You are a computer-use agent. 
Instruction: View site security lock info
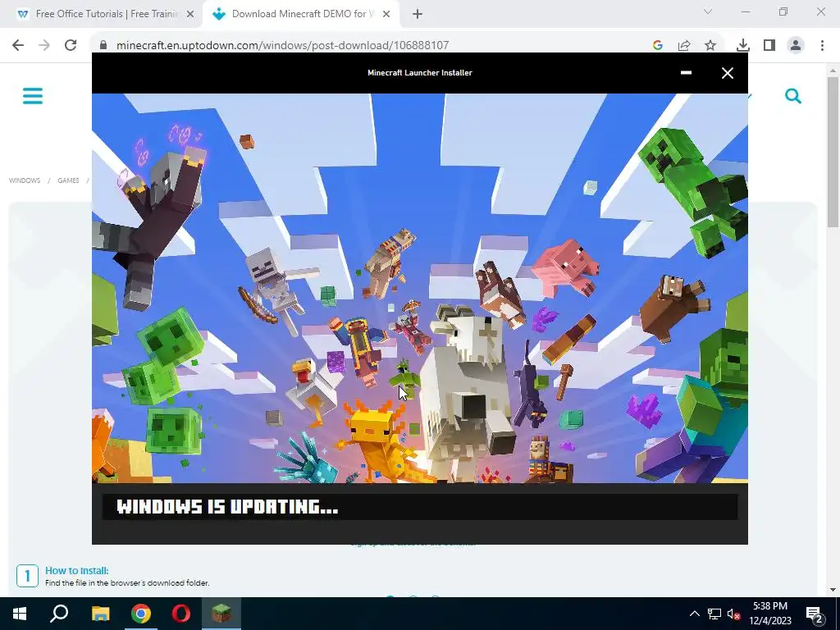(103, 45)
